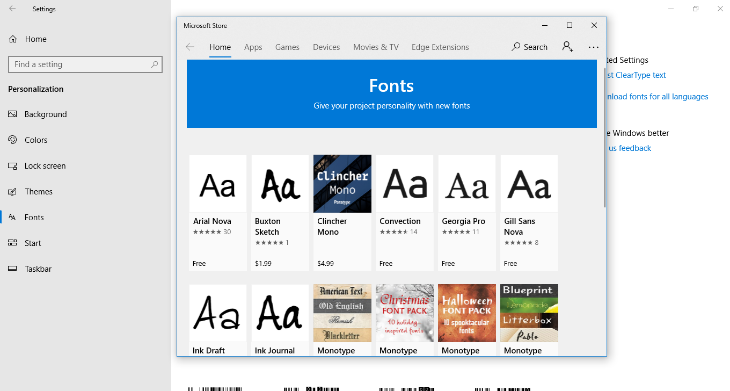Open the Buxton Sketch font thumbnail

[280, 184]
